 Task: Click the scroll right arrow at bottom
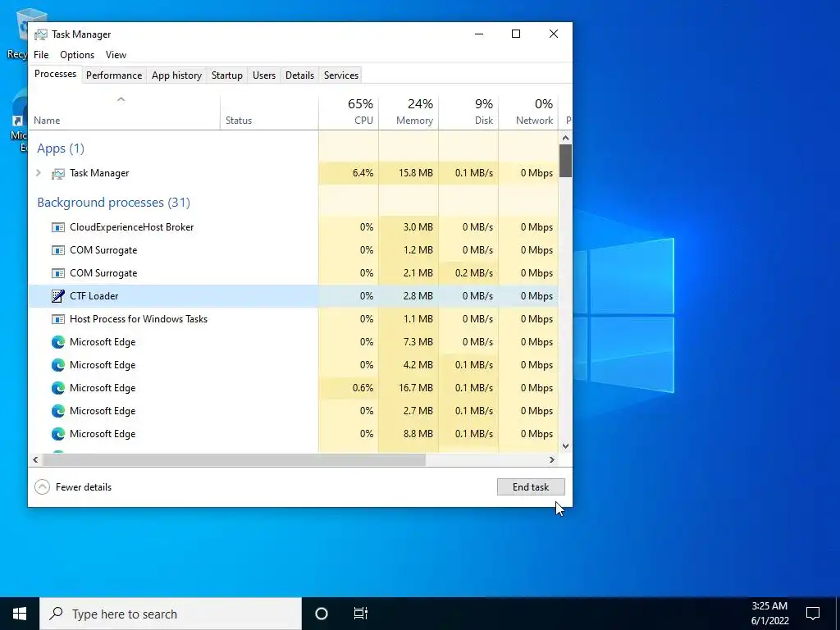point(552,459)
